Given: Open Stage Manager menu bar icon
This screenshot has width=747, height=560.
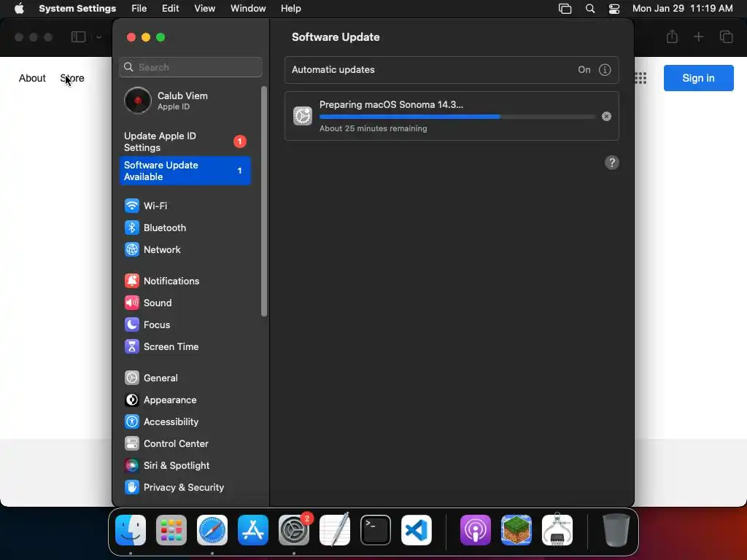Looking at the screenshot, I should (565, 9).
